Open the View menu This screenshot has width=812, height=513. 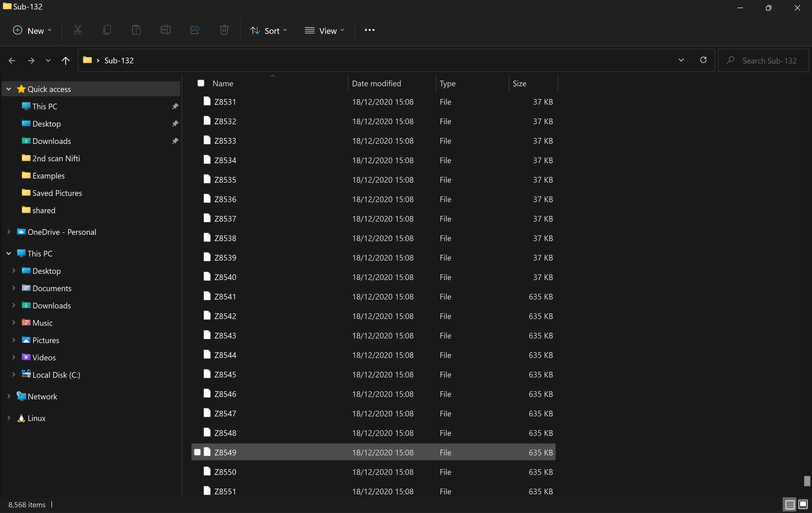pos(324,31)
